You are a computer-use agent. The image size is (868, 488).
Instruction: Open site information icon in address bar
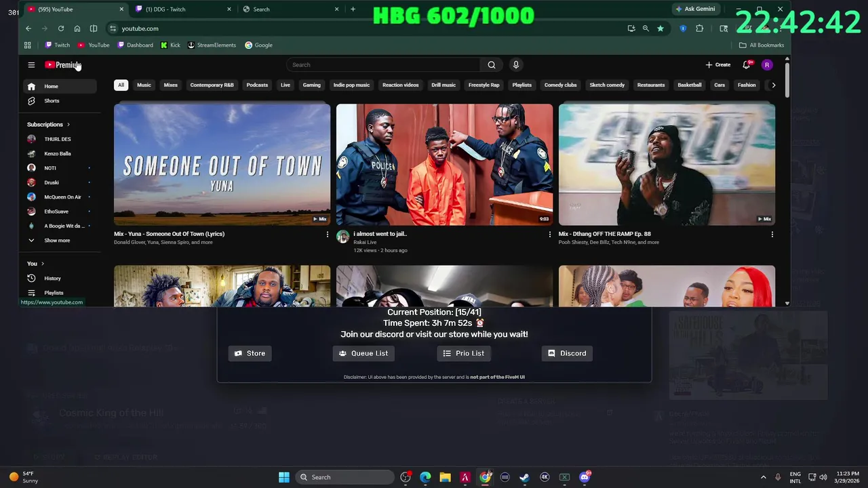(113, 28)
